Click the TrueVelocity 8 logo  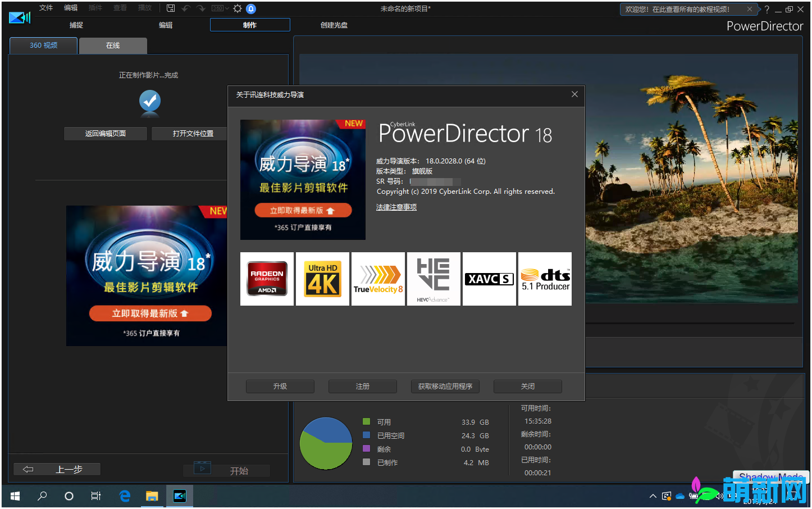(x=378, y=279)
